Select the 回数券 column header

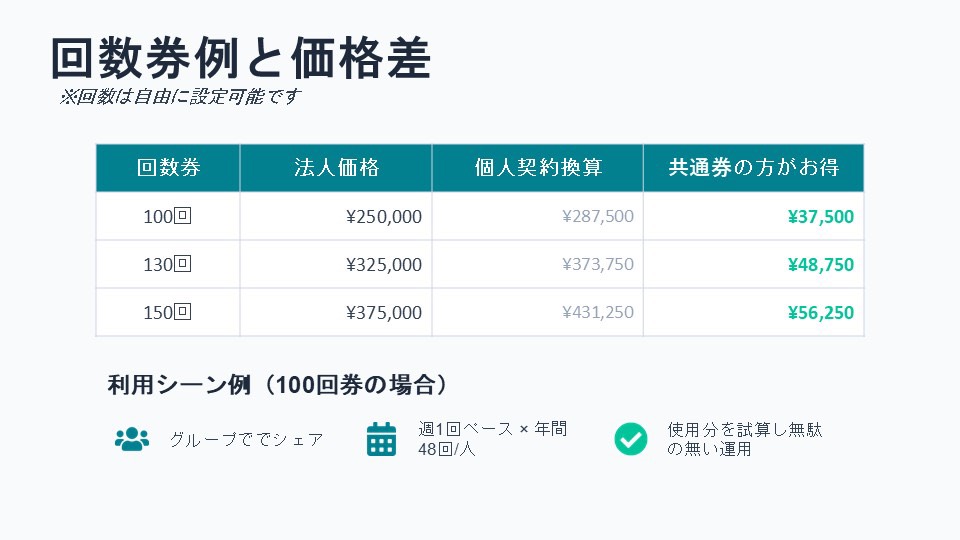(168, 168)
